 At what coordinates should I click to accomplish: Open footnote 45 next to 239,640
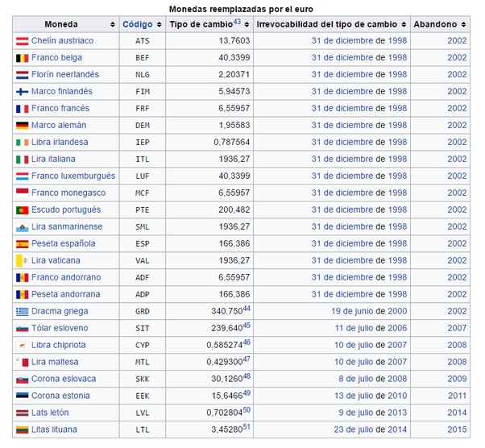coord(247,326)
